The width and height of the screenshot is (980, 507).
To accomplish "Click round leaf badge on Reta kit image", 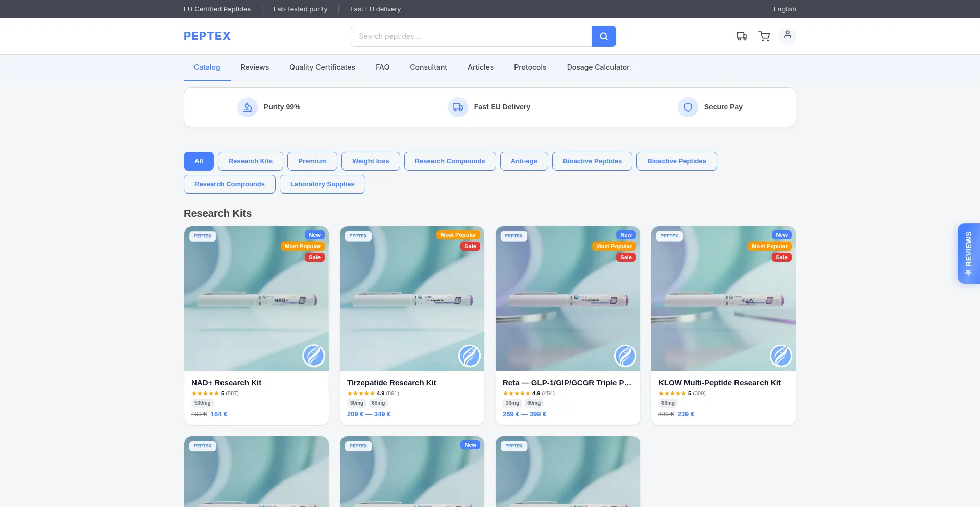I will pyautogui.click(x=625, y=356).
